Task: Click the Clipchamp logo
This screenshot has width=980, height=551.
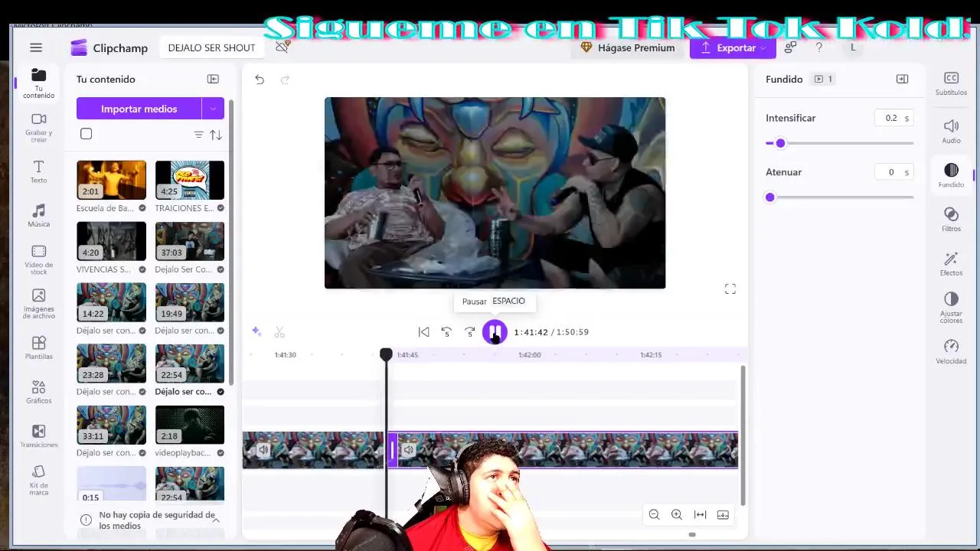Action: click(109, 47)
